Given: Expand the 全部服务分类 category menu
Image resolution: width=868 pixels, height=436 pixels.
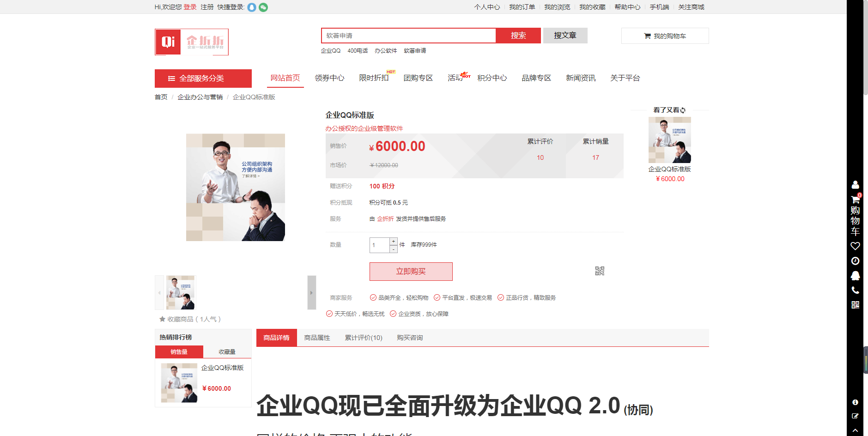Looking at the screenshot, I should coord(203,79).
